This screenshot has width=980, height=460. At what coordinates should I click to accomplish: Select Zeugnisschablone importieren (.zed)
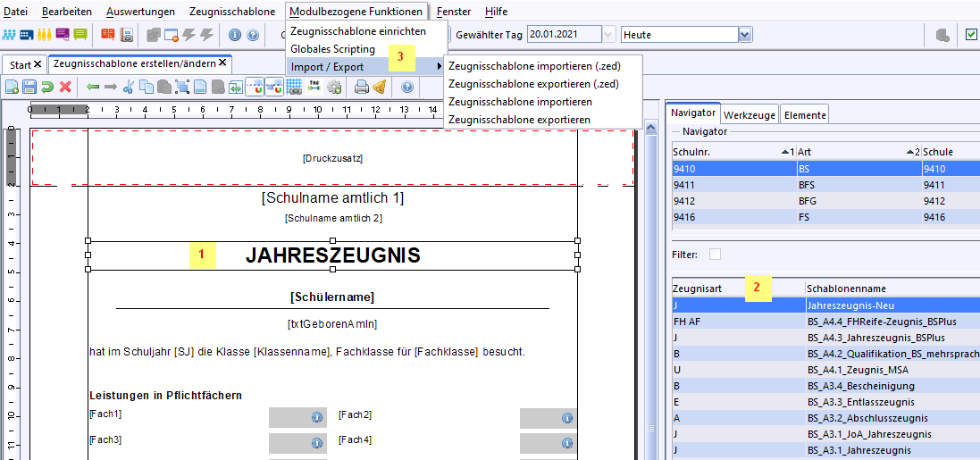(534, 65)
